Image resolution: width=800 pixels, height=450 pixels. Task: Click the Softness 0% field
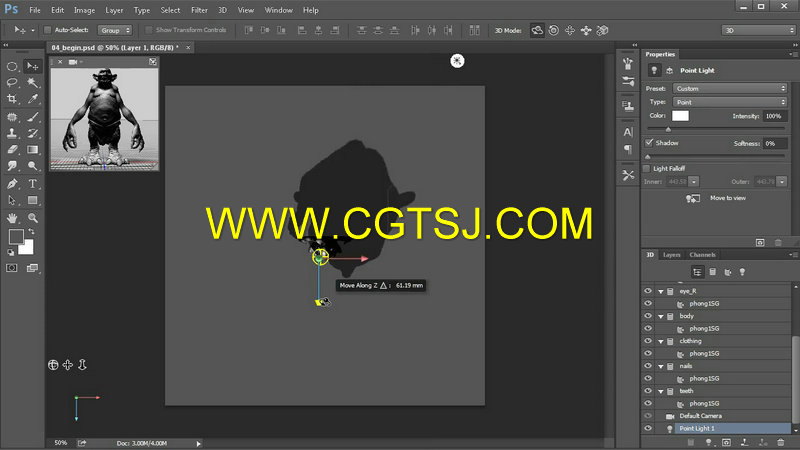[x=774, y=143]
